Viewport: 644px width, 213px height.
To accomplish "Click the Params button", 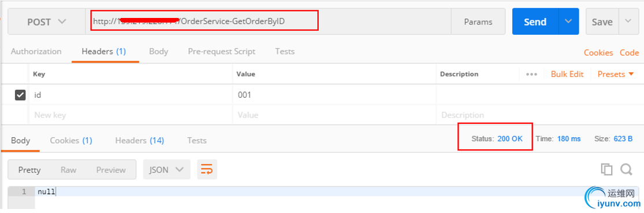I will [478, 21].
